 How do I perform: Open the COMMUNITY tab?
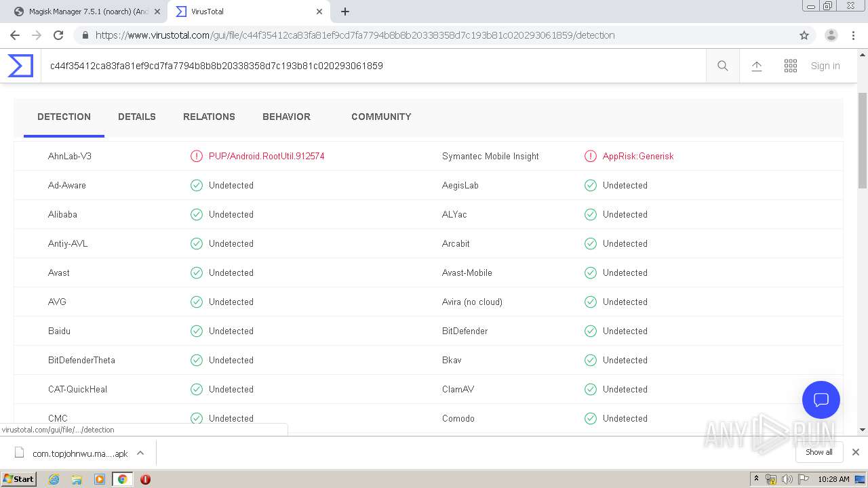pos(381,117)
